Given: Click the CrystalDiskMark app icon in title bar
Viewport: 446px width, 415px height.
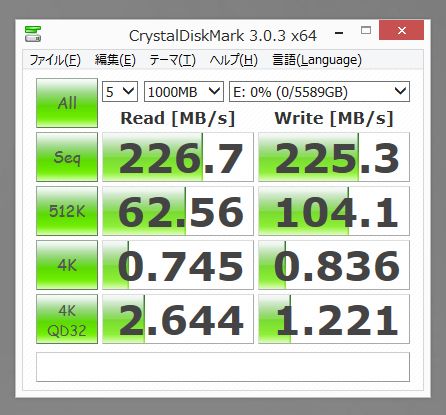Looking at the screenshot, I should pos(33,34).
